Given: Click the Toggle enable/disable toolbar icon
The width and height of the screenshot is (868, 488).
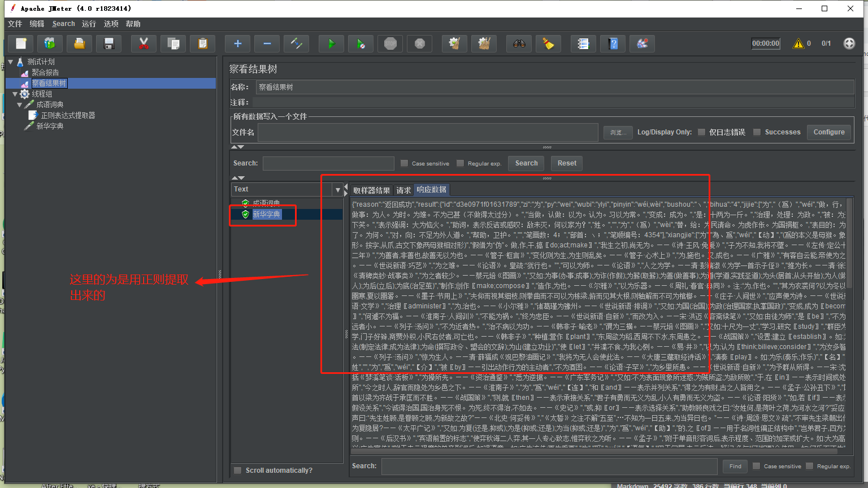Looking at the screenshot, I should [296, 43].
